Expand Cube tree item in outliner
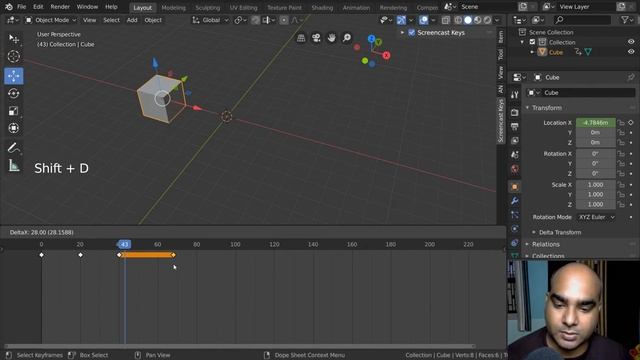The height and width of the screenshot is (360, 640). click(x=532, y=52)
